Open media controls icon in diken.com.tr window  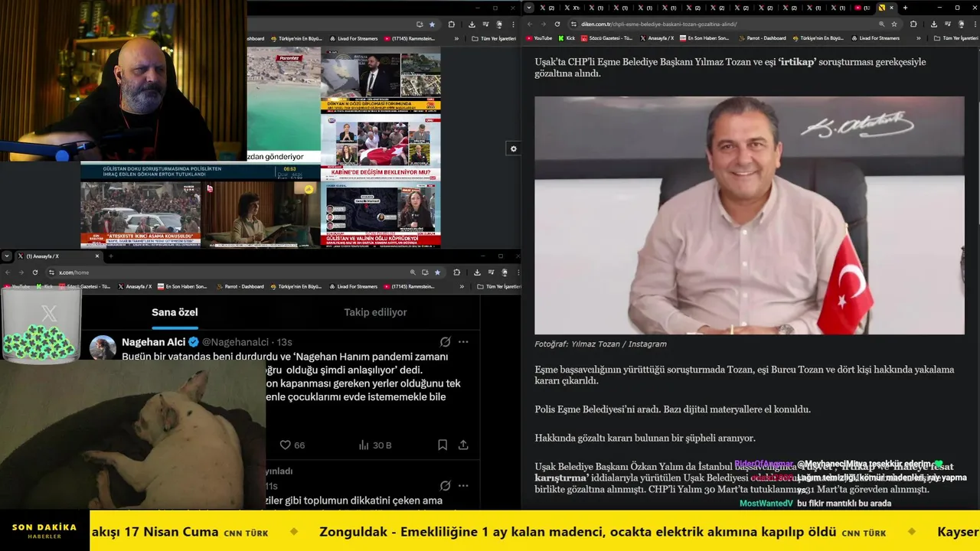coord(948,24)
